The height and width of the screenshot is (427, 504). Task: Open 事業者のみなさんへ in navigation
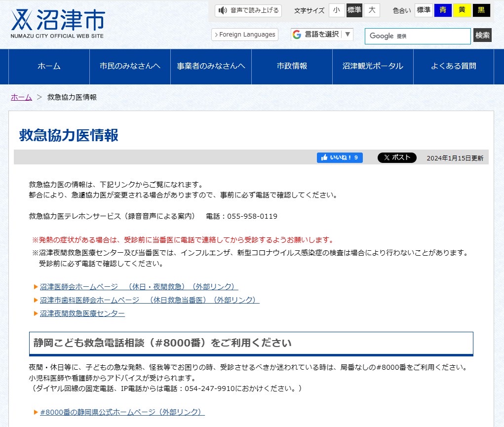coord(211,67)
